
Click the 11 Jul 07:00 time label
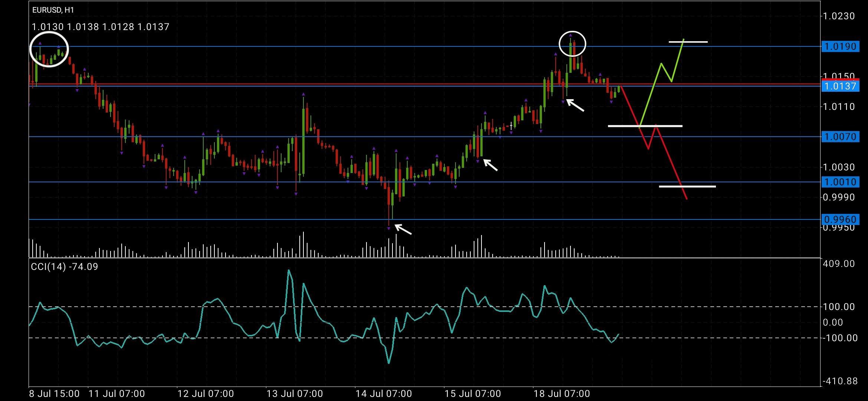tap(117, 394)
